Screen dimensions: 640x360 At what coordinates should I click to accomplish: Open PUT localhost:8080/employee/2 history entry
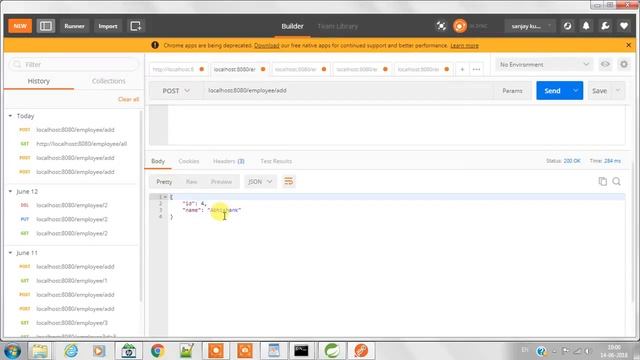[73, 219]
